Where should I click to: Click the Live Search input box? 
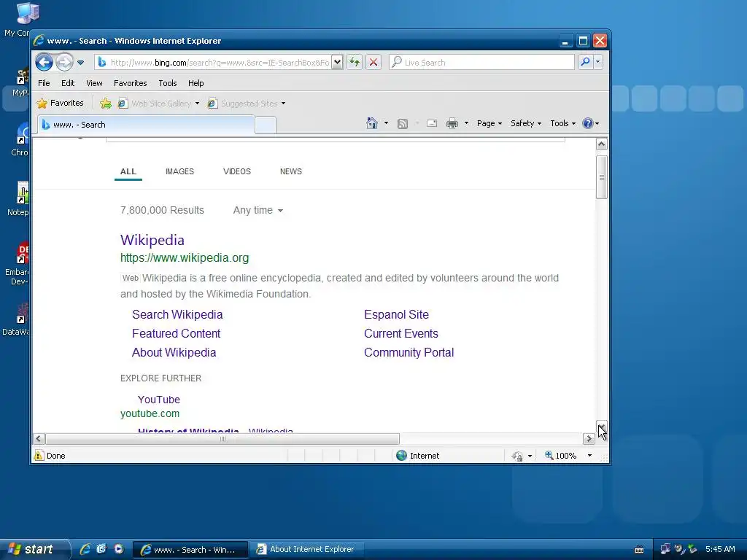(482, 63)
